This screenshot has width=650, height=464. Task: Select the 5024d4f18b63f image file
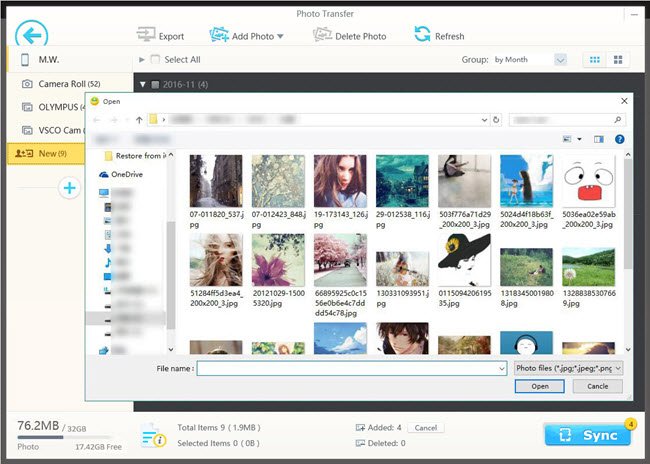[x=526, y=192]
